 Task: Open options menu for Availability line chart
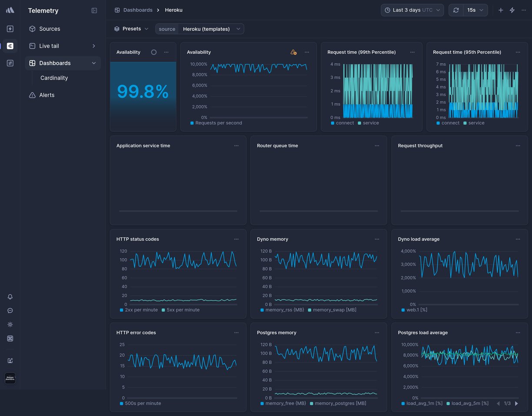click(x=307, y=52)
